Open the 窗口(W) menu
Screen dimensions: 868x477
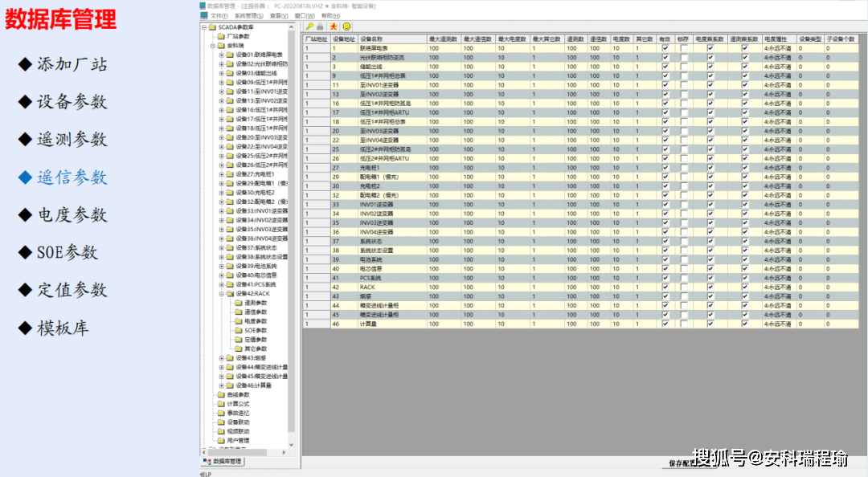(x=305, y=16)
